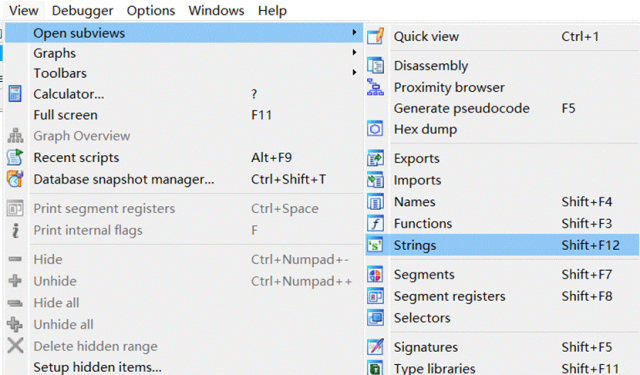Image resolution: width=640 pixels, height=375 pixels.
Task: Expand the Toolbars submenu arrow
Action: pos(354,73)
